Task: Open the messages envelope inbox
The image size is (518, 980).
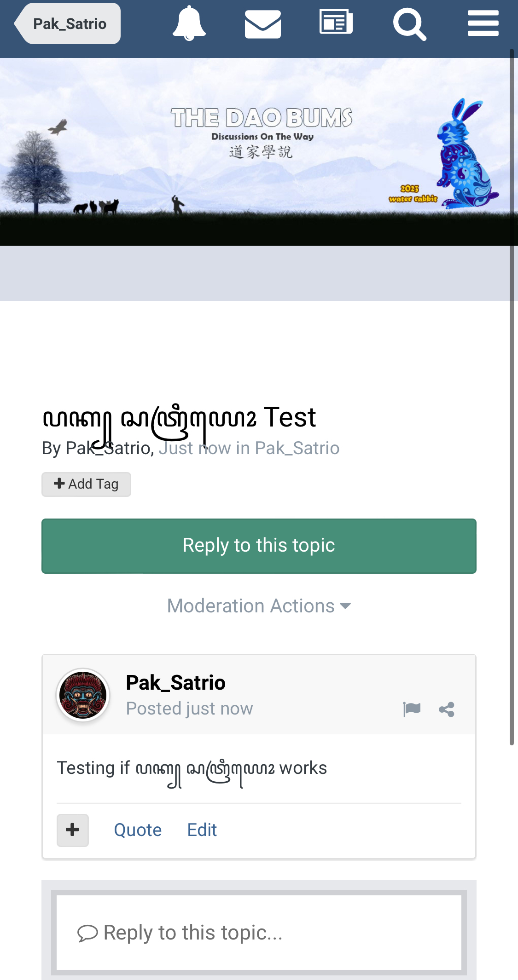Action: pos(262,24)
